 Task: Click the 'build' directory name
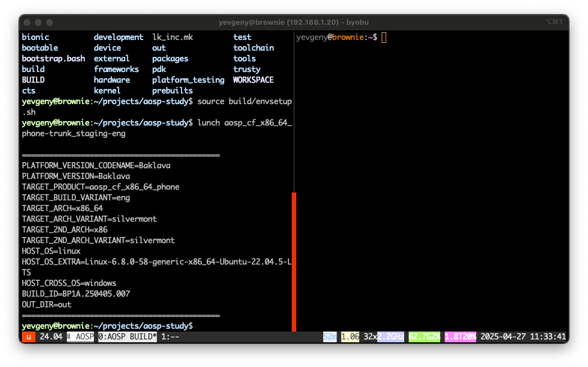[33, 69]
